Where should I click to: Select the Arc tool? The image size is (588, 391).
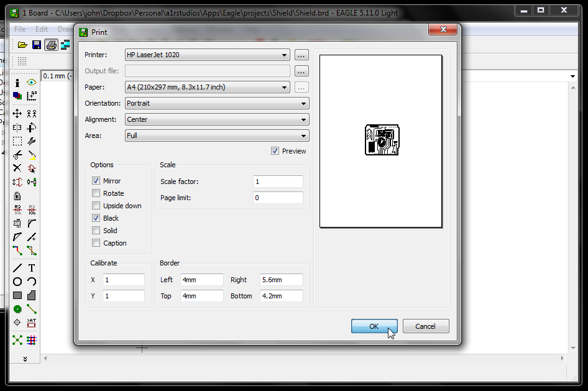pos(32,282)
